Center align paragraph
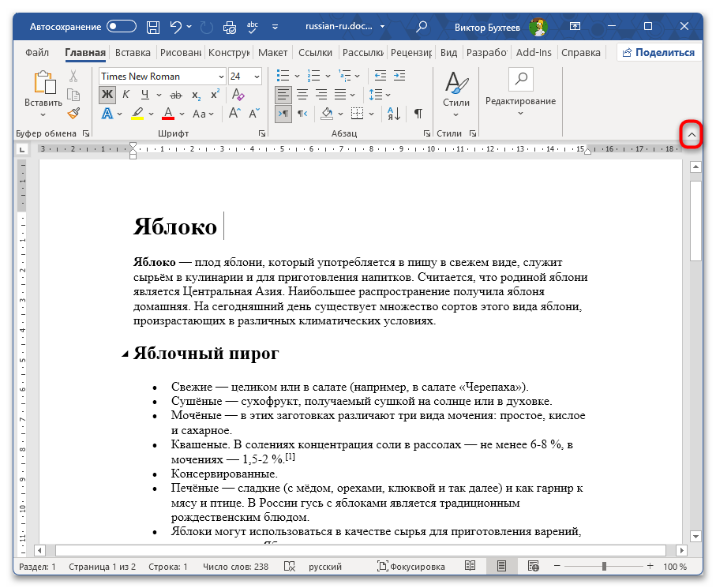Image resolution: width=716 pixels, height=588 pixels. tap(302, 95)
